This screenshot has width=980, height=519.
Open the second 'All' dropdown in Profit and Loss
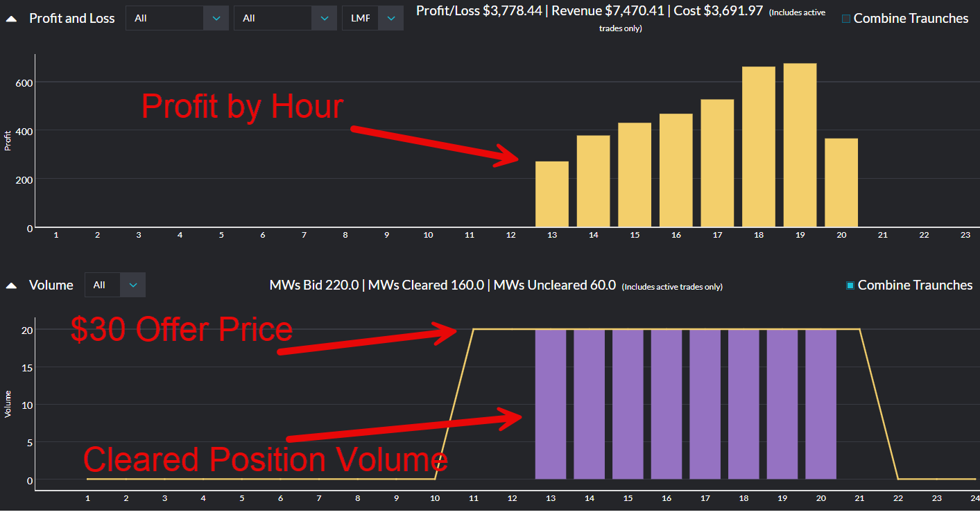pyautogui.click(x=285, y=18)
